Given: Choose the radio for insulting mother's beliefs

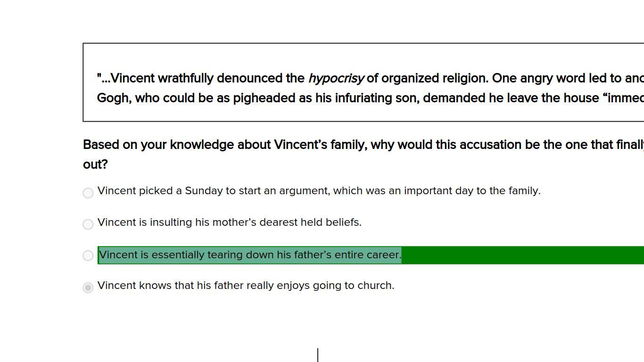Looking at the screenshot, I should click(88, 224).
